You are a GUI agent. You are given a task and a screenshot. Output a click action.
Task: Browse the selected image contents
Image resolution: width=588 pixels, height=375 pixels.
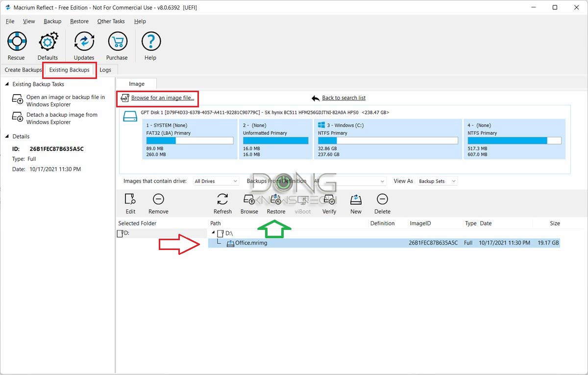(249, 203)
